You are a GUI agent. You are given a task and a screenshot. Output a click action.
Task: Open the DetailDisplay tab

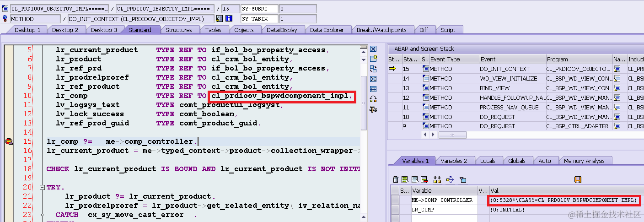click(x=282, y=30)
